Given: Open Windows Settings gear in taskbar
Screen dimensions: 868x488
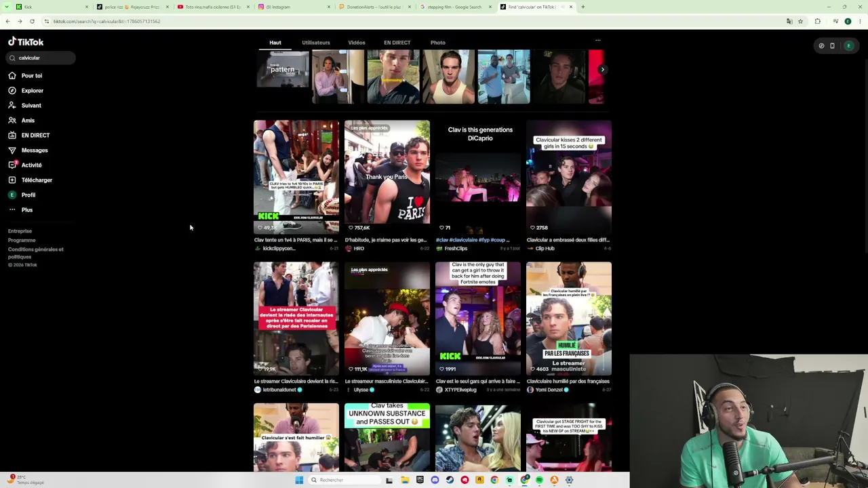Looking at the screenshot, I should pos(569,480).
